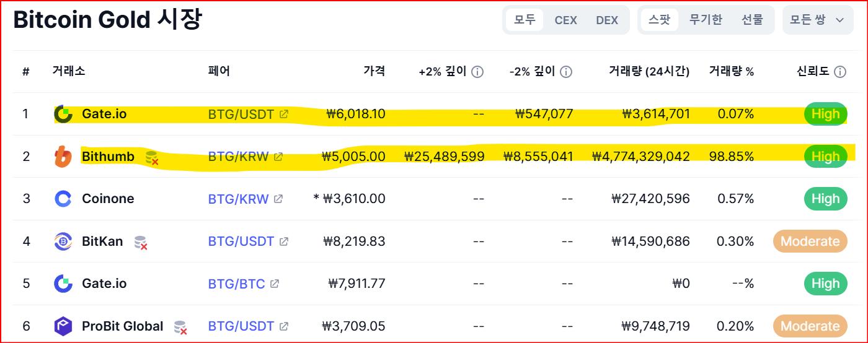This screenshot has width=868, height=343.
Task: Select the 모두 filter option
Action: (525, 20)
